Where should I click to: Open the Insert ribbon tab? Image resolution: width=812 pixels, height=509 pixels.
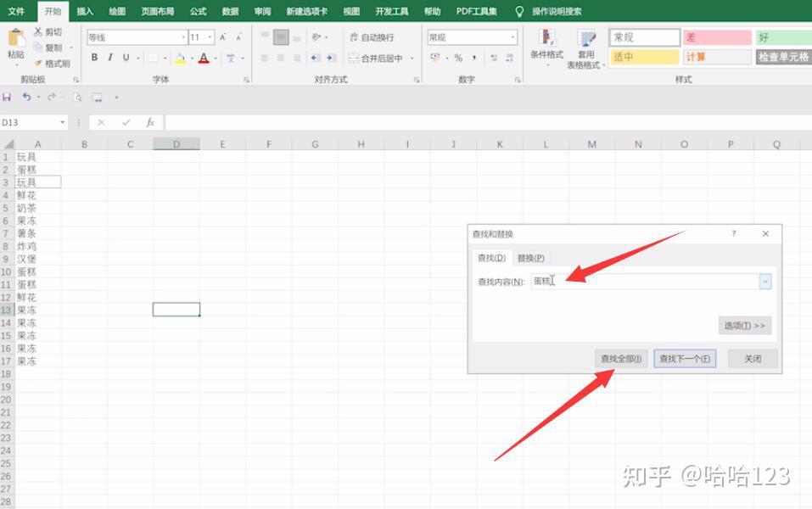click(x=85, y=11)
